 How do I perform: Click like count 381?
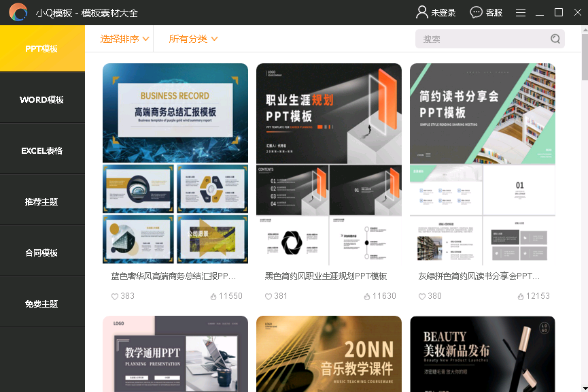click(281, 296)
